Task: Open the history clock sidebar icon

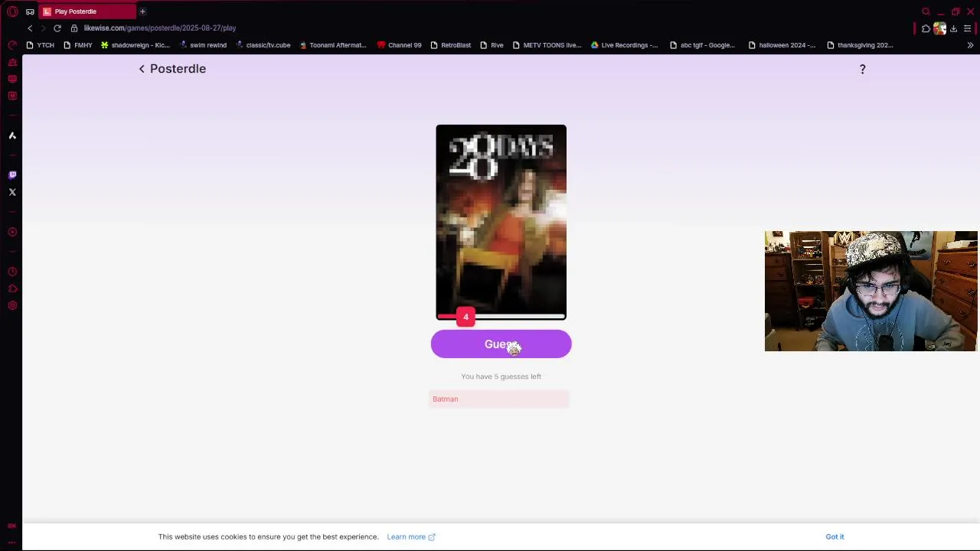Action: coord(12,272)
